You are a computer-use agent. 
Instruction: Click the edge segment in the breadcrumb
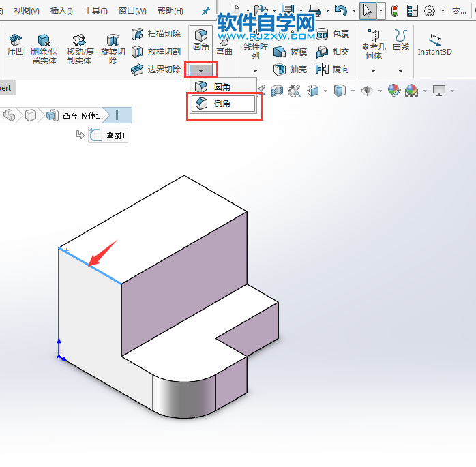(x=117, y=115)
